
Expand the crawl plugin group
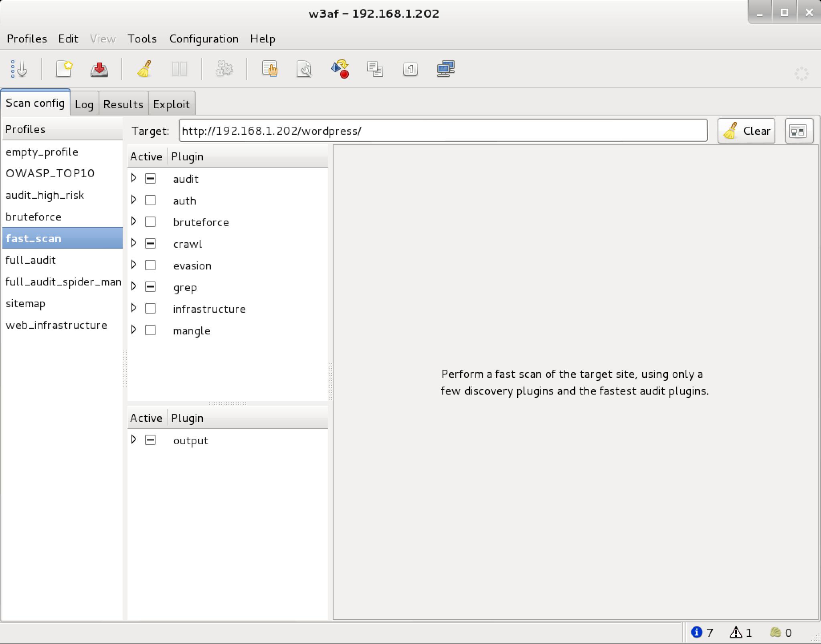point(134,243)
